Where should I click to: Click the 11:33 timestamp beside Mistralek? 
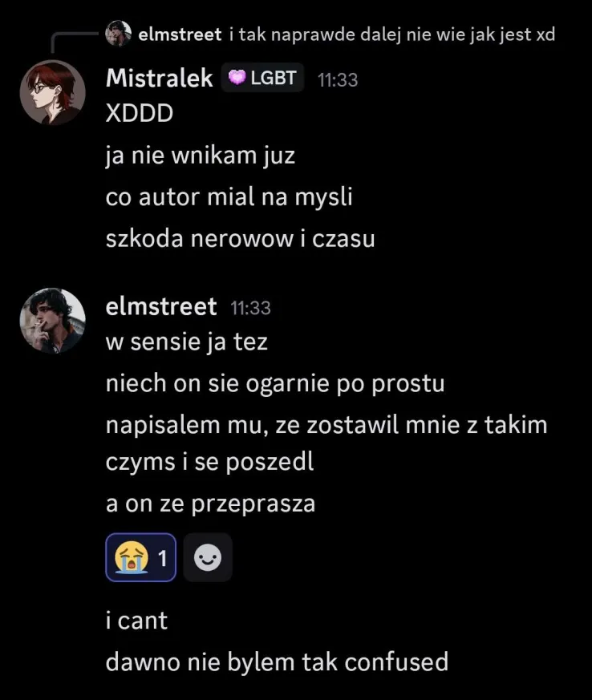338,79
